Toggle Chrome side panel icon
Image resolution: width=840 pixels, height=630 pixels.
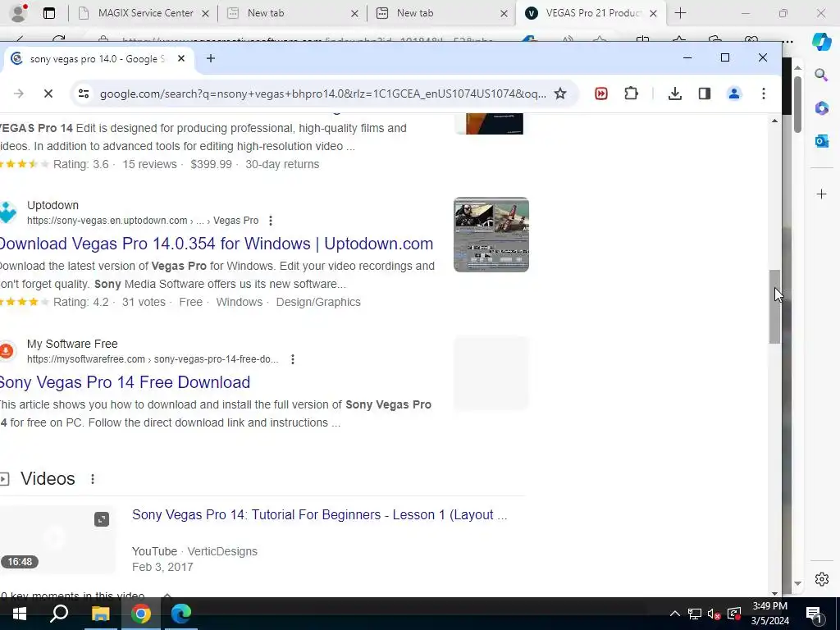coord(705,94)
